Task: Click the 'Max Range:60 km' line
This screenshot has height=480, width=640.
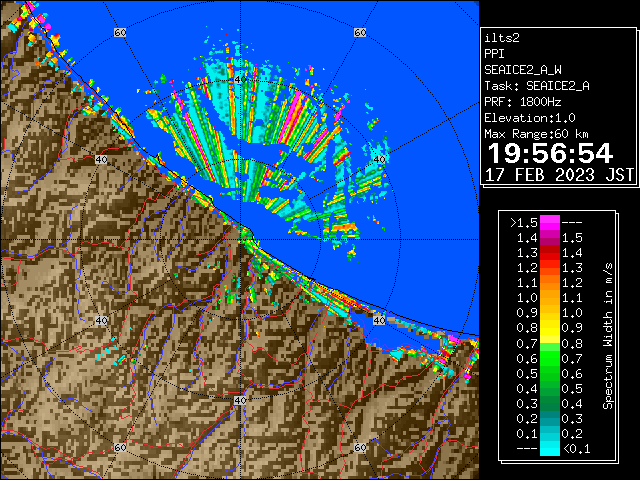Action: 536,134
